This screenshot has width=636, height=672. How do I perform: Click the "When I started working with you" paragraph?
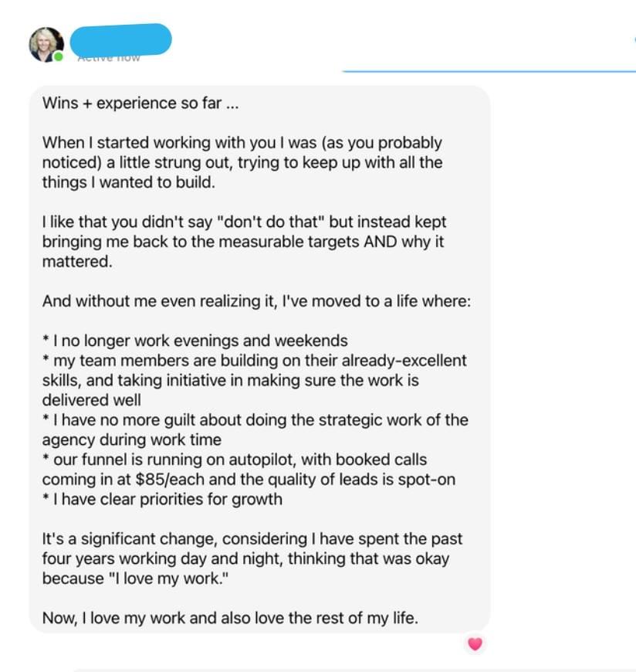pos(242,162)
